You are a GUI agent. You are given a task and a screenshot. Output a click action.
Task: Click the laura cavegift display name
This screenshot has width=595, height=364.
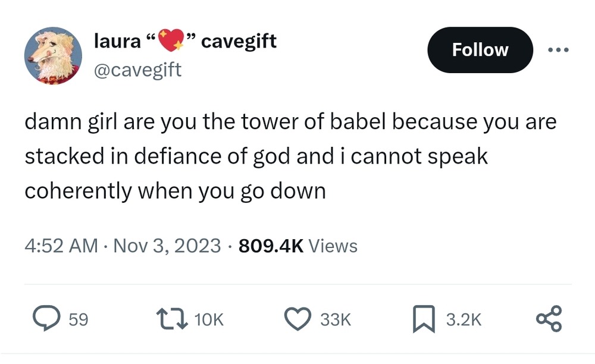click(x=185, y=40)
